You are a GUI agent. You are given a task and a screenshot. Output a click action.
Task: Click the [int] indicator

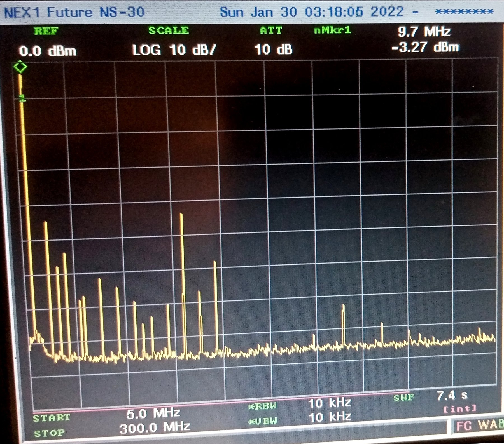click(x=460, y=409)
